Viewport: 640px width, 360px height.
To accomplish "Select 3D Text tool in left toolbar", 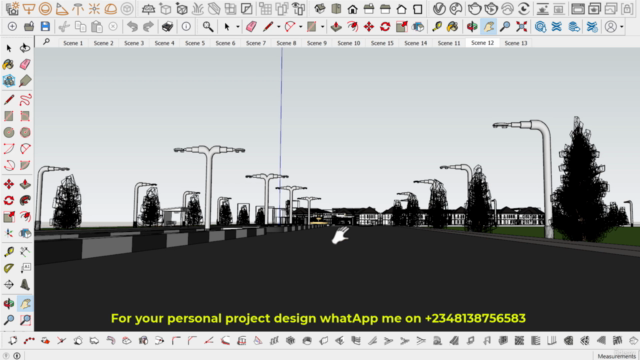I will pyautogui.click(x=25, y=284).
